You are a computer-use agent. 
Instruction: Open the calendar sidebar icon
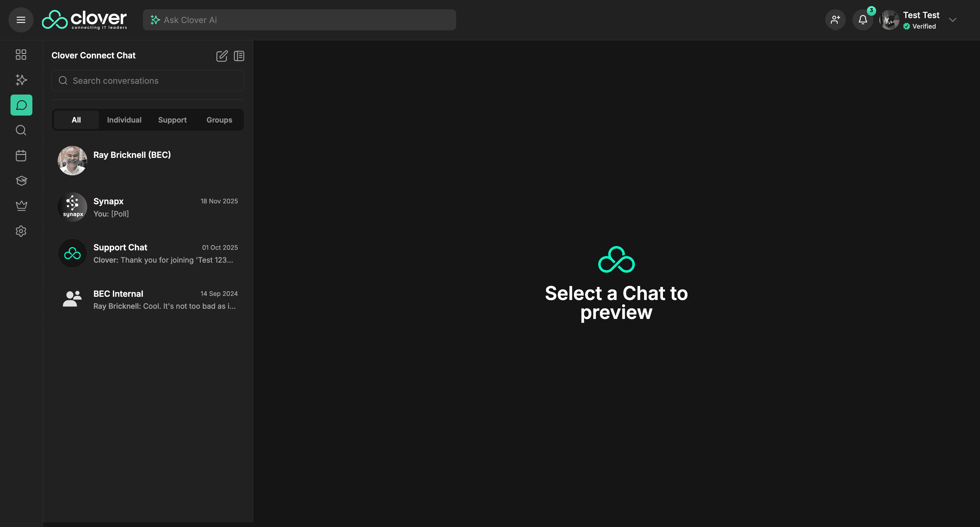(21, 156)
